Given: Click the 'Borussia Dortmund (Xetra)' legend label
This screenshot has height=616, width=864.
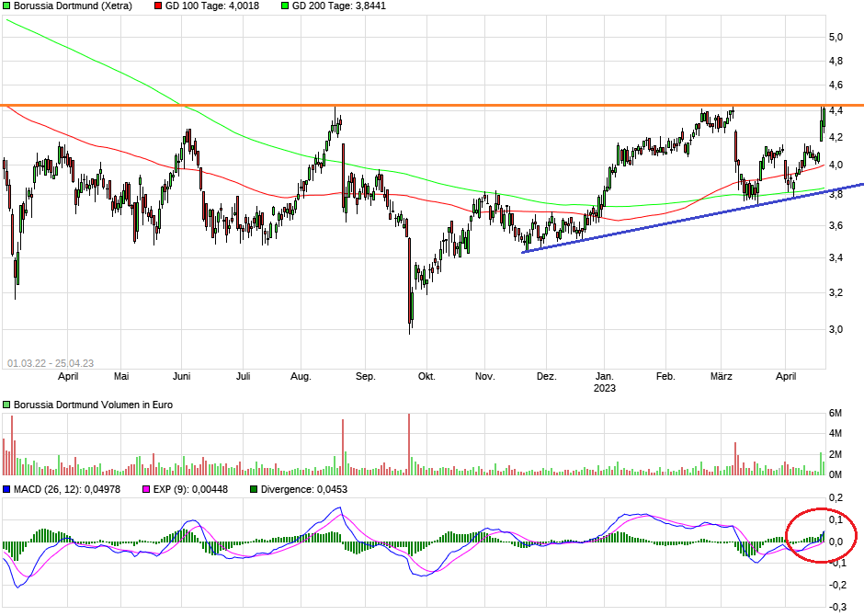Looking at the screenshot, I should [73, 6].
